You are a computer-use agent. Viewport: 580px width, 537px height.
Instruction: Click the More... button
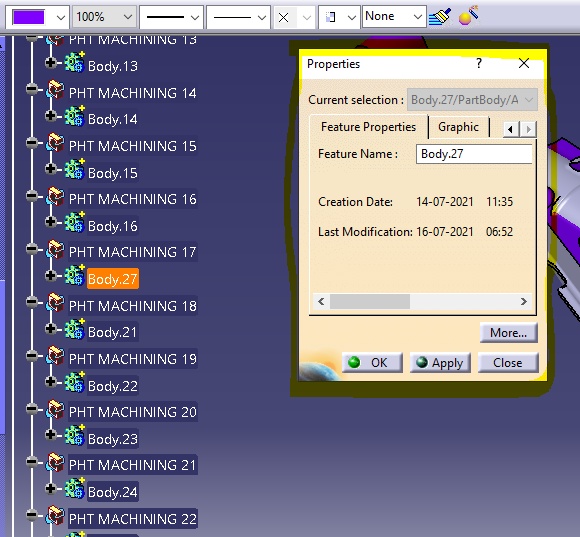tap(508, 333)
